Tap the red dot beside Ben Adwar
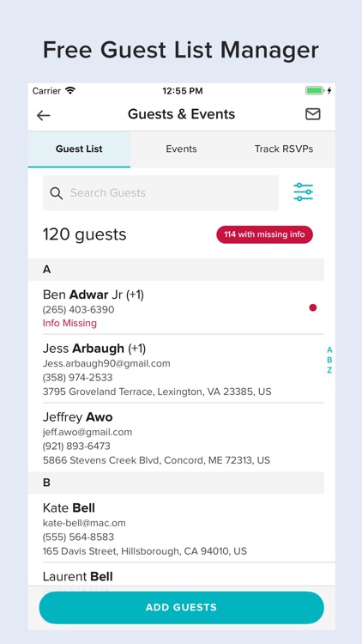The height and width of the screenshot is (644, 362). (x=313, y=307)
